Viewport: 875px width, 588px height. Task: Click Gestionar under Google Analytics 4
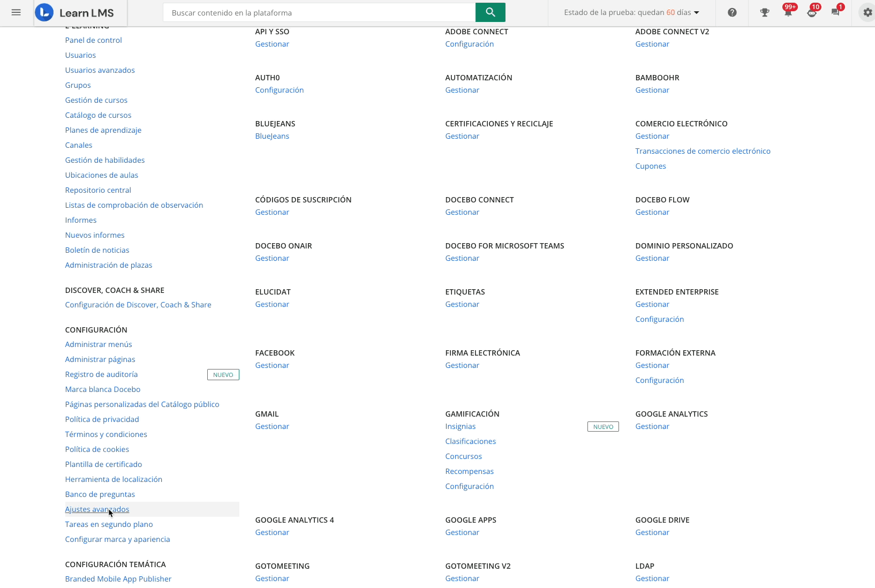point(272,532)
